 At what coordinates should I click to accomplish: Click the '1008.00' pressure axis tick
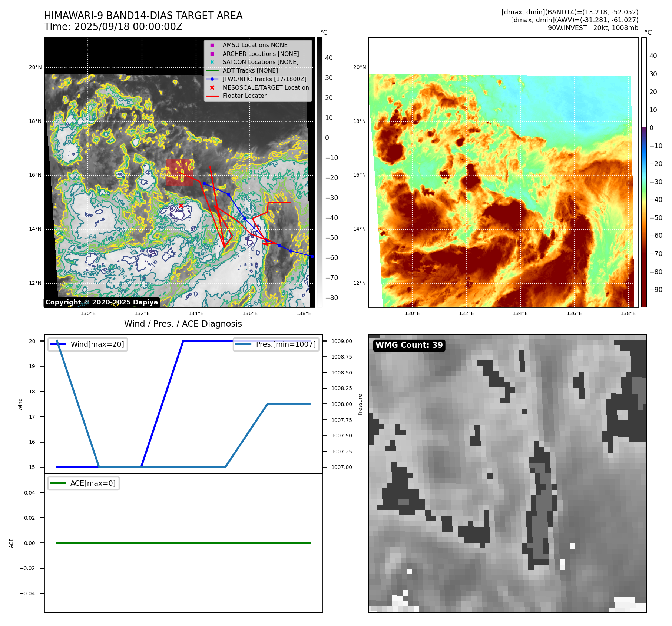342,404
